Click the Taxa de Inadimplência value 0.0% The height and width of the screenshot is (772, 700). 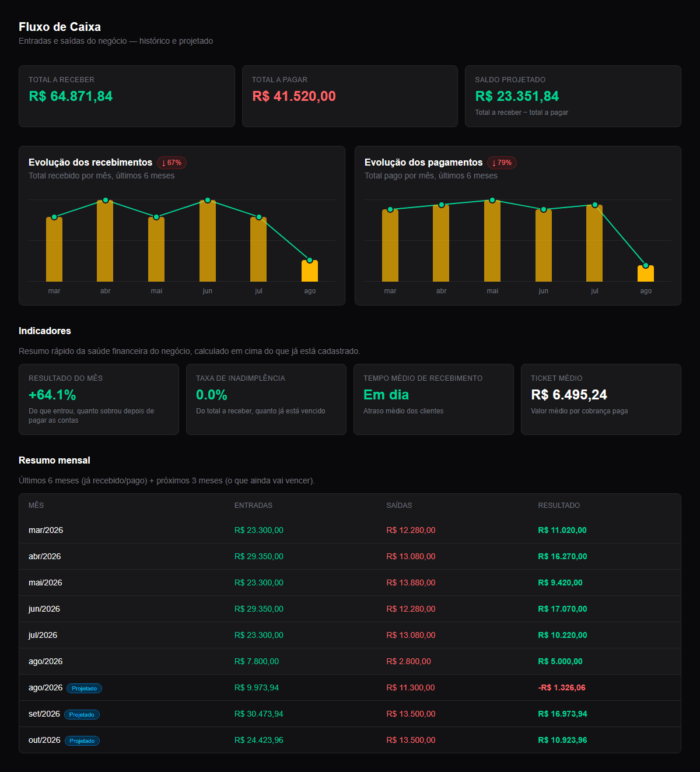coord(212,395)
